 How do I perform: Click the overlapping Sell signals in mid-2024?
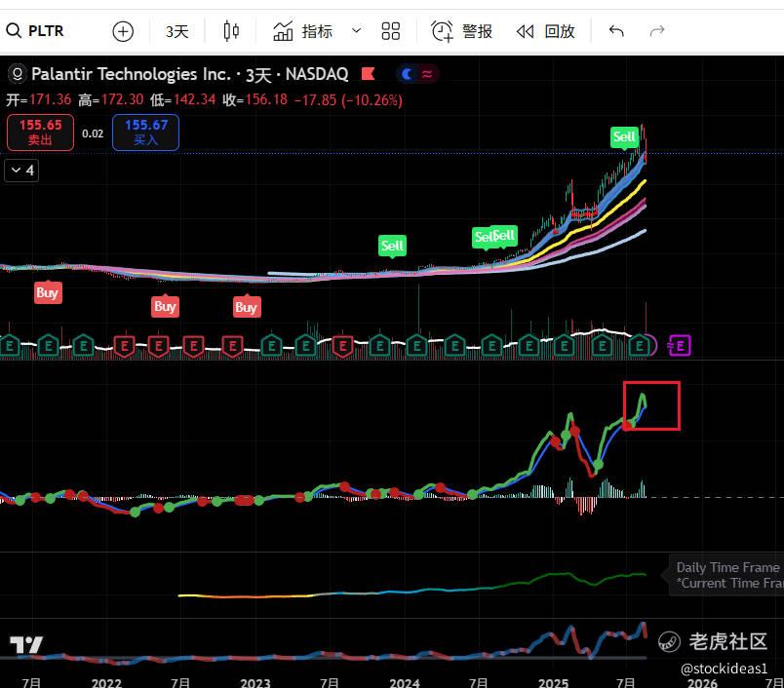click(x=494, y=237)
